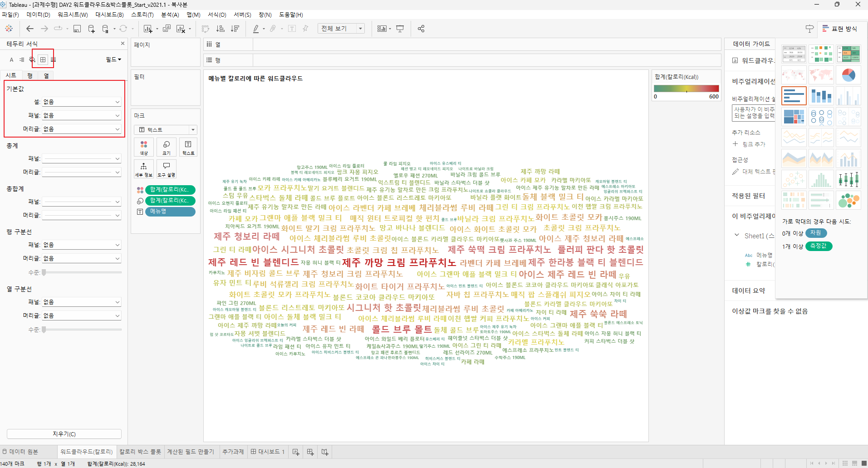Open presentation mode icon
868x468 pixels.
click(x=400, y=29)
